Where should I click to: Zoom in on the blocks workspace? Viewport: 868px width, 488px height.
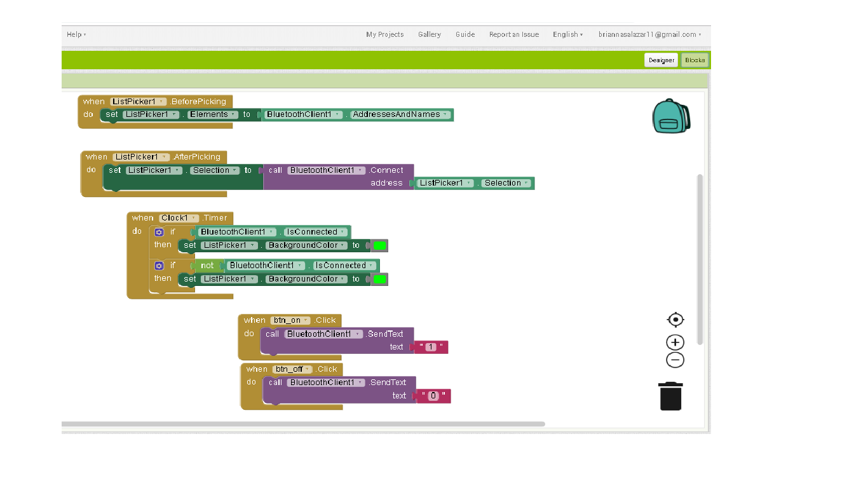tap(675, 342)
